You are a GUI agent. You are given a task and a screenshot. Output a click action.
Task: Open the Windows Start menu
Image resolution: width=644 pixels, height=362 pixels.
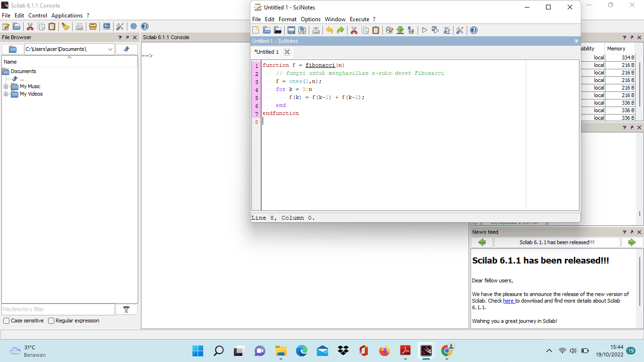click(198, 351)
